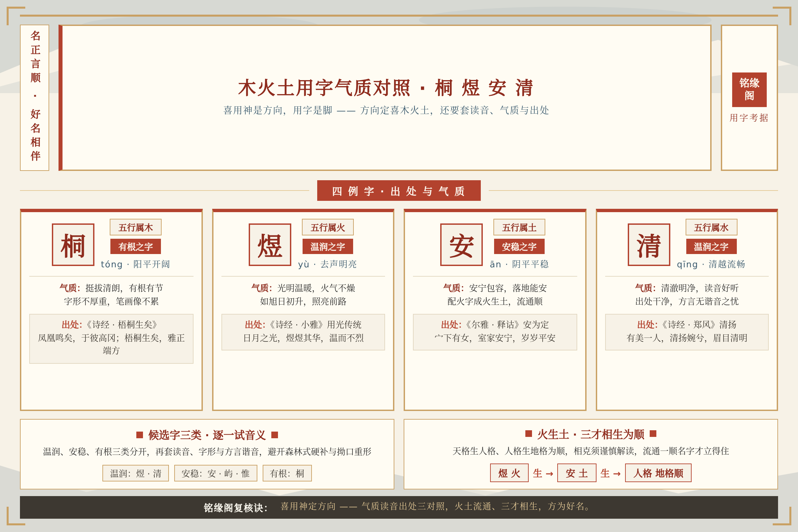Click the pinyin line yù · 去声明亮
Image resolution: width=798 pixels, height=532 pixels.
(x=328, y=264)
